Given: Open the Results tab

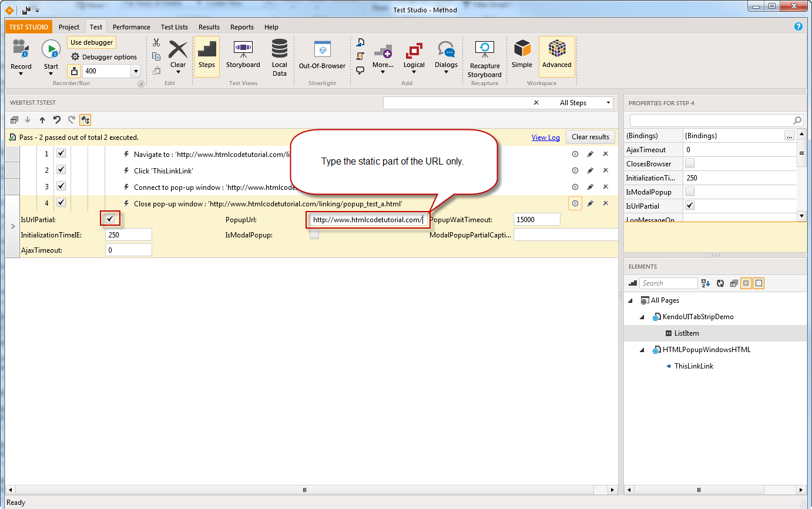Looking at the screenshot, I should (x=209, y=27).
